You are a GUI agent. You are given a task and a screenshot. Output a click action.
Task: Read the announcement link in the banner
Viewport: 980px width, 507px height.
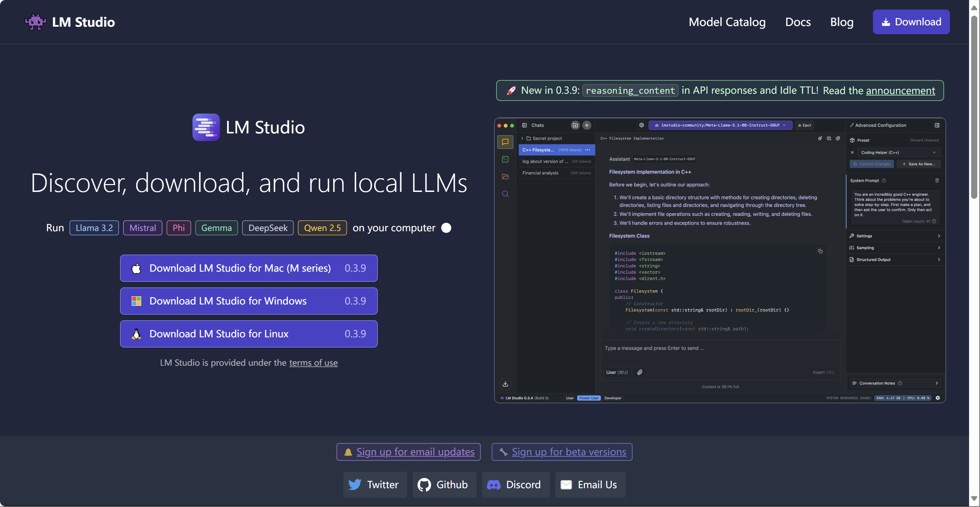click(x=900, y=91)
